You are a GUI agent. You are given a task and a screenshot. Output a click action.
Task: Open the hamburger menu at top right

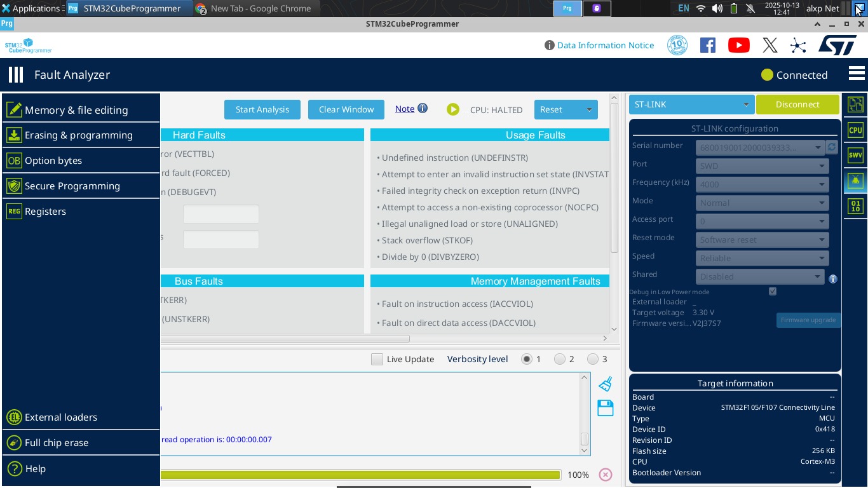[x=856, y=74]
